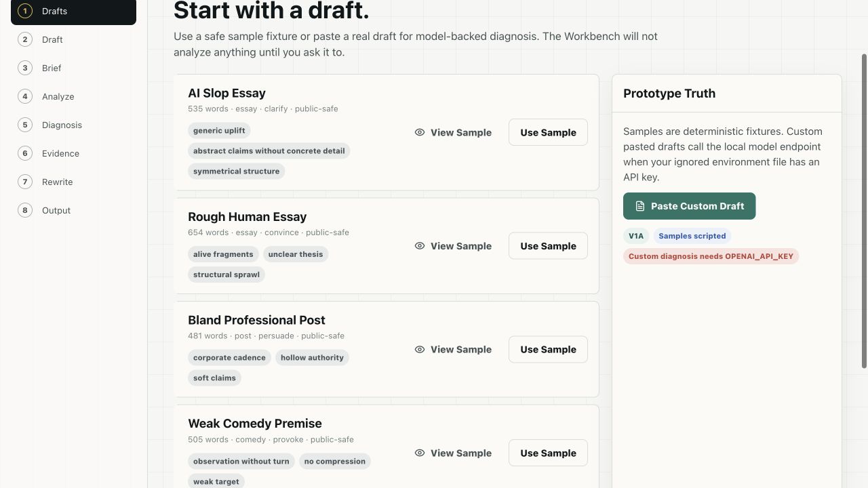Screen dimensions: 868x488
Task: Click the eye icon for Rough Human Essay
Action: coord(420,246)
